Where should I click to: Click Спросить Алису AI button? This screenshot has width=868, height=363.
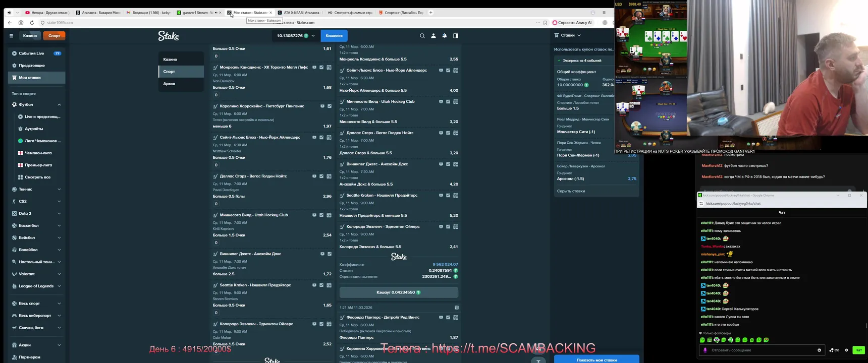(x=572, y=23)
